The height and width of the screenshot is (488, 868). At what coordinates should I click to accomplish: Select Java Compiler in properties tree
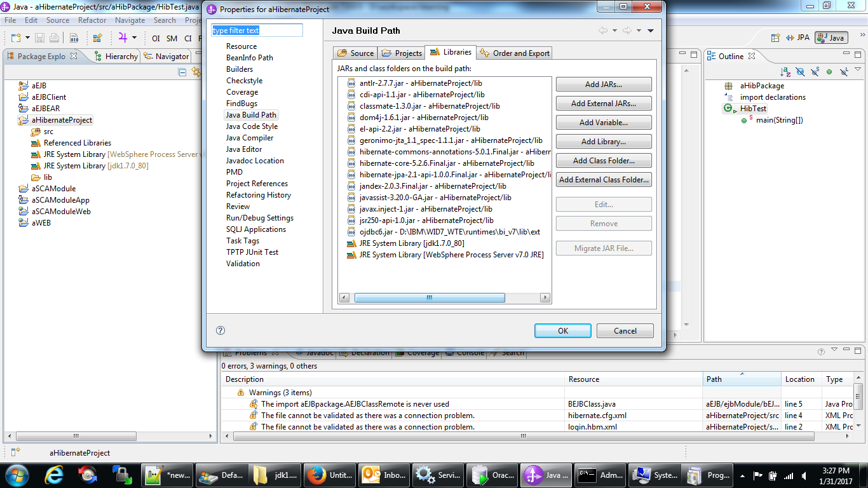click(x=250, y=138)
